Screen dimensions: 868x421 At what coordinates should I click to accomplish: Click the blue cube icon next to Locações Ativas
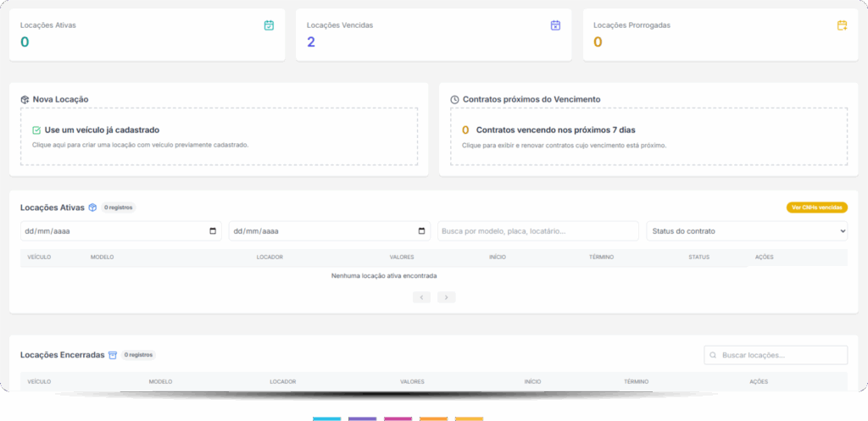coord(92,207)
